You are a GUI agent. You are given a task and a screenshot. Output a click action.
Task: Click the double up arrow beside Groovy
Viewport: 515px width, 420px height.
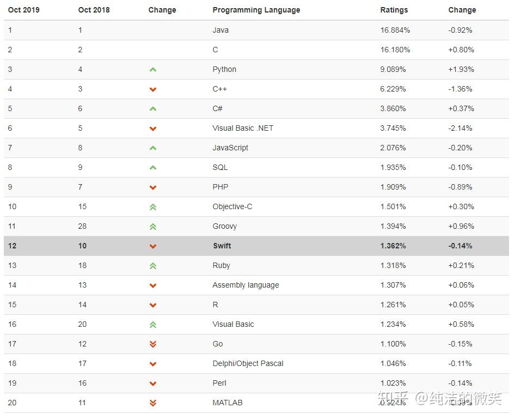[x=153, y=227]
